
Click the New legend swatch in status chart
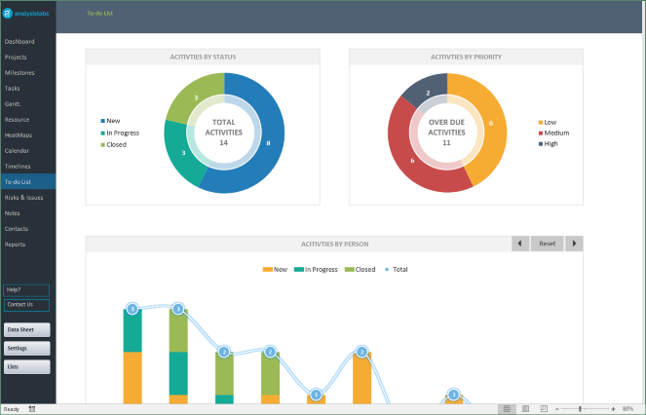click(x=103, y=121)
